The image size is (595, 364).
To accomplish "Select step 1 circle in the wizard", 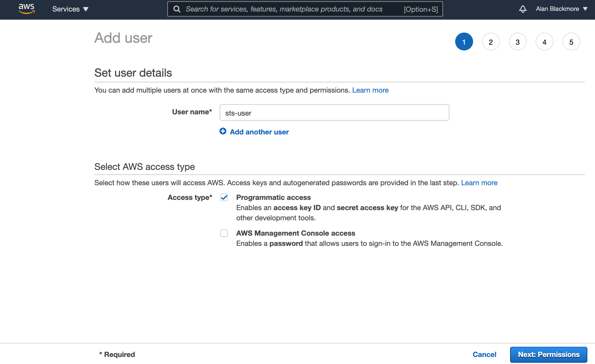I will coord(464,42).
